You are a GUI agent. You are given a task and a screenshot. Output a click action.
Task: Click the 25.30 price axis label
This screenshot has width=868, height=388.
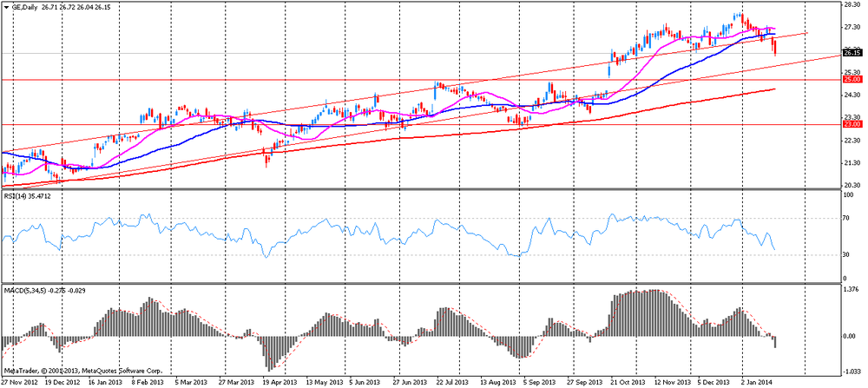pos(851,73)
